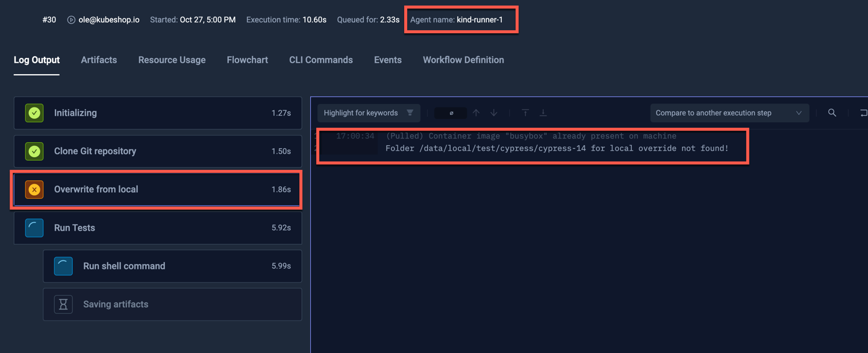Click the search magnifier in the log toolbar
The width and height of the screenshot is (868, 353).
click(832, 113)
